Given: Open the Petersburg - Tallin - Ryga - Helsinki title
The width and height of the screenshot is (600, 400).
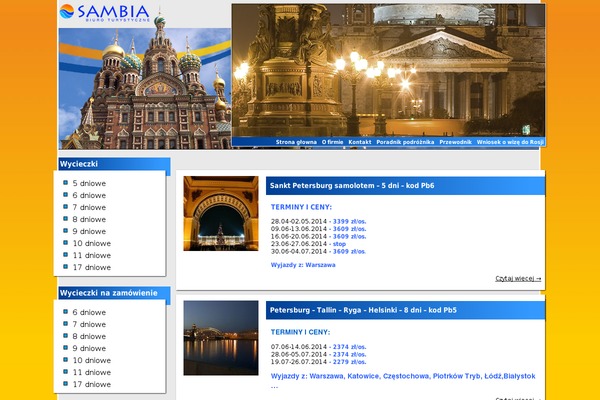Looking at the screenshot, I should pyautogui.click(x=363, y=310).
